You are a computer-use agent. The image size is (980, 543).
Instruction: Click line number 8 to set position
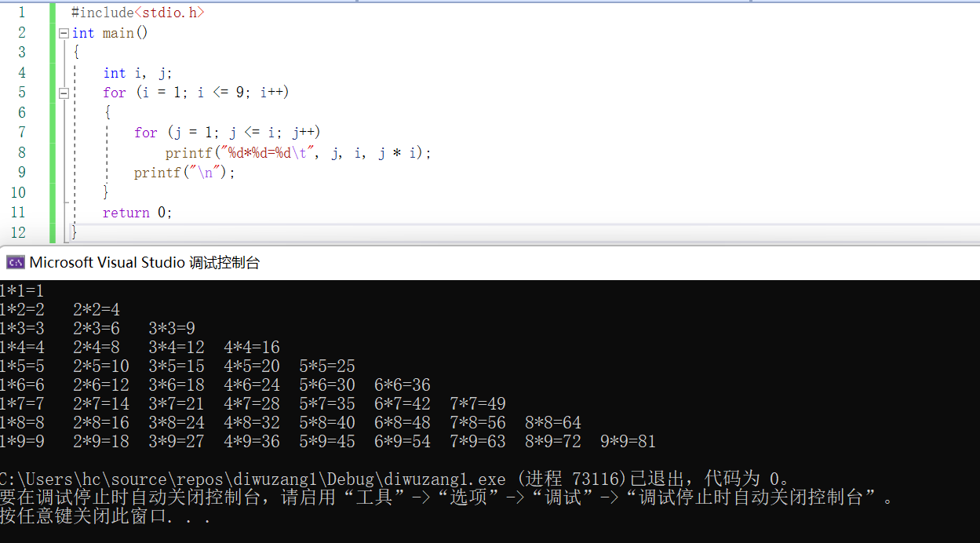21,152
